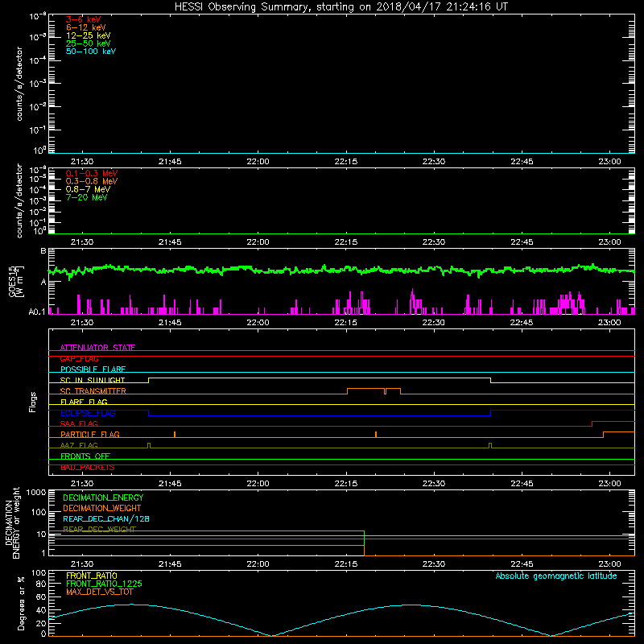Click the falling step of ECLIPSE_FLAG line
The width and height of the screenshot is (644, 644).
coord(149,413)
